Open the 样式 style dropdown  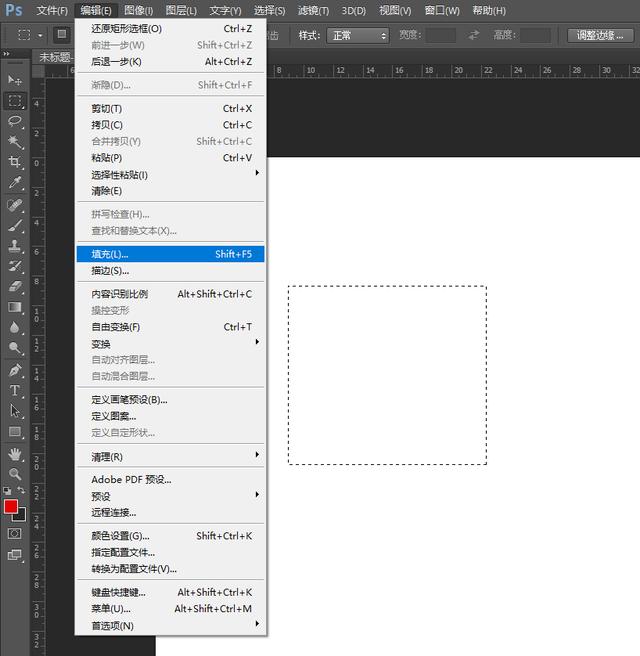tap(358, 36)
